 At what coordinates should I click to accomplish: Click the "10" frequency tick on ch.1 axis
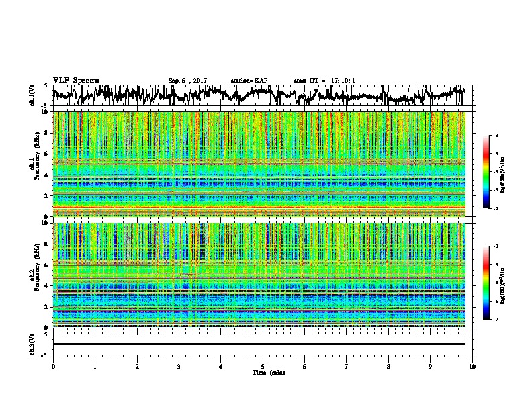click(46, 112)
